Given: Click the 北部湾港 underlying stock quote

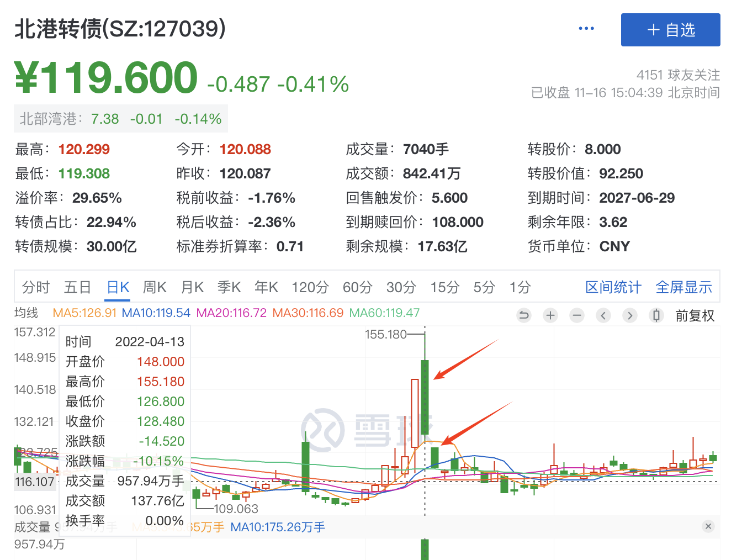Looking at the screenshot, I should [x=120, y=119].
